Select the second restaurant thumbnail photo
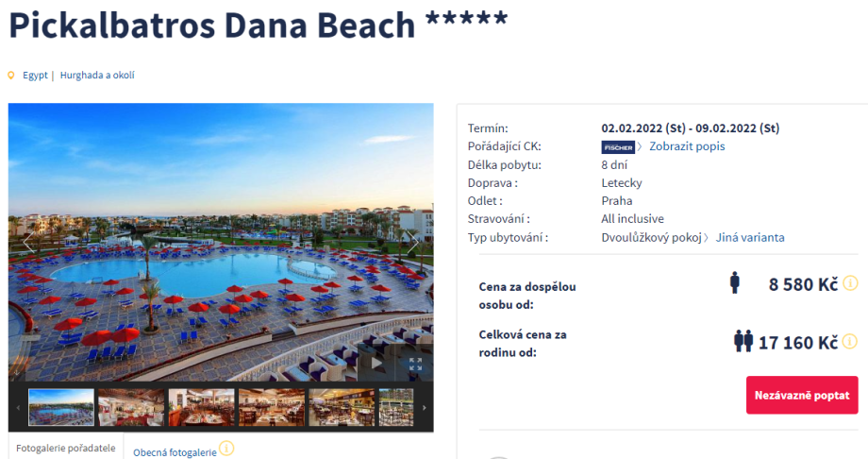This screenshot has width=868, height=459. tap(202, 407)
